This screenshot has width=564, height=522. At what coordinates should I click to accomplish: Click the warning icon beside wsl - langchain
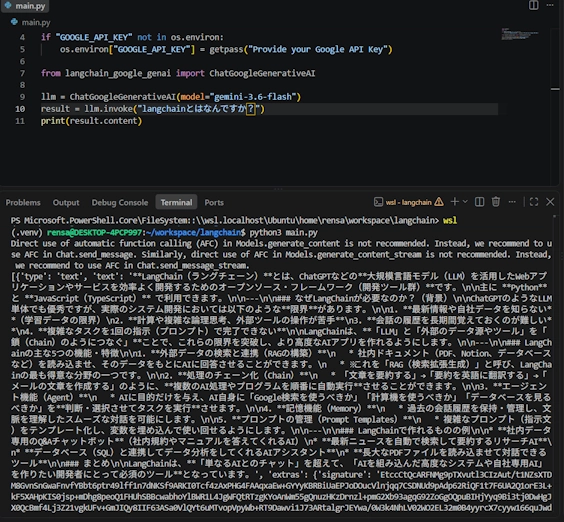coord(439,202)
